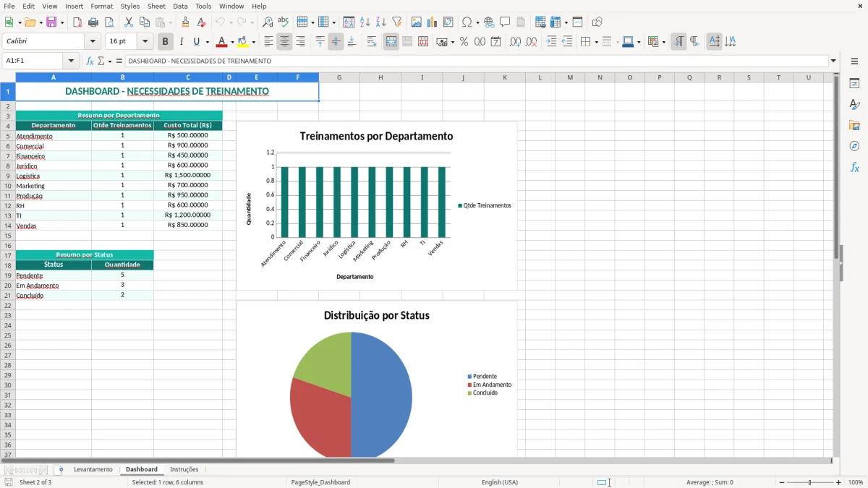
Task: Switch to Levantamento sheet tab
Action: 93,469
